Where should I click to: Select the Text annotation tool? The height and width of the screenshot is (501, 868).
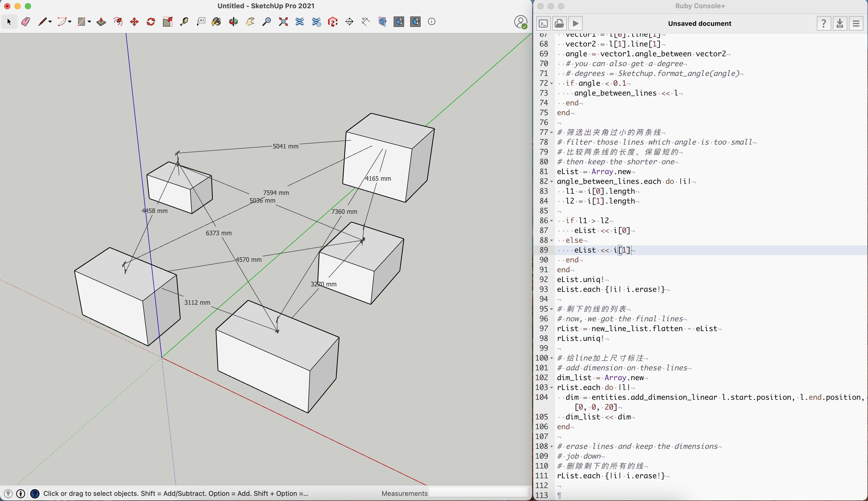201,22
